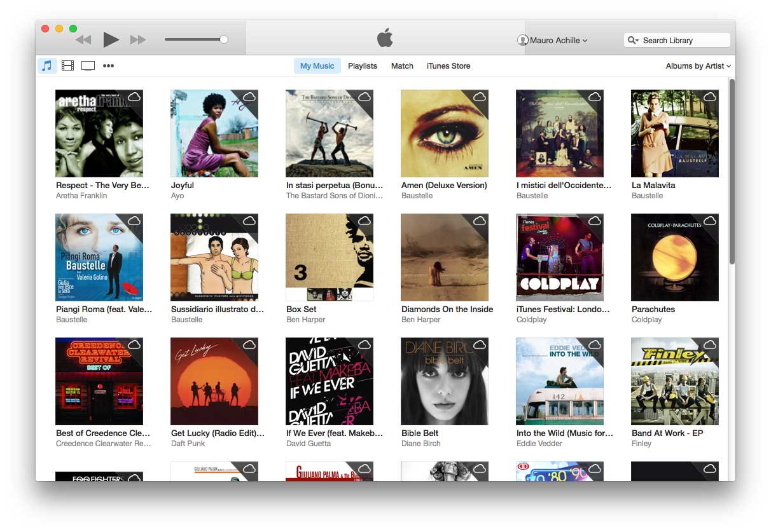This screenshot has height=532, width=771.
Task: Click cloud icon on Sussidiario illustrato cover
Action: coord(249,221)
